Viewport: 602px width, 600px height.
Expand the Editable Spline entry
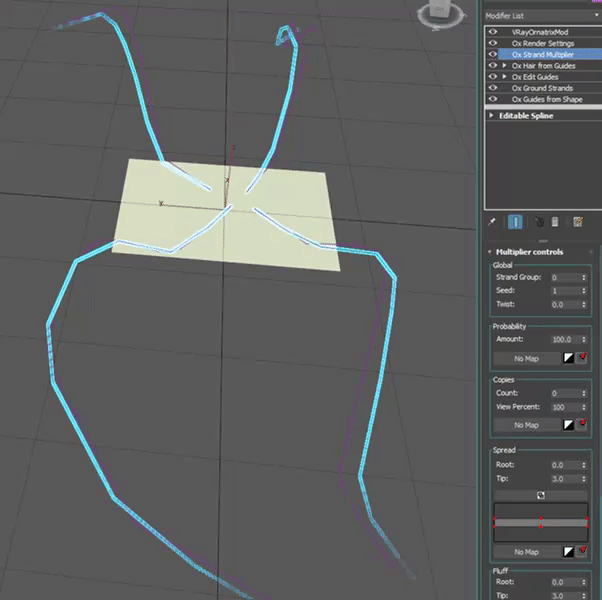click(x=491, y=116)
